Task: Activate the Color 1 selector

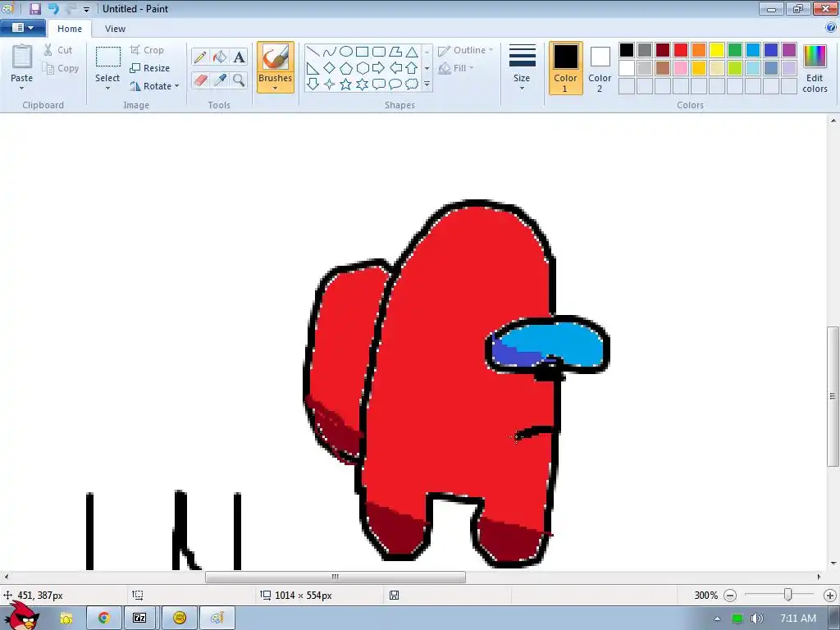Action: [x=566, y=67]
